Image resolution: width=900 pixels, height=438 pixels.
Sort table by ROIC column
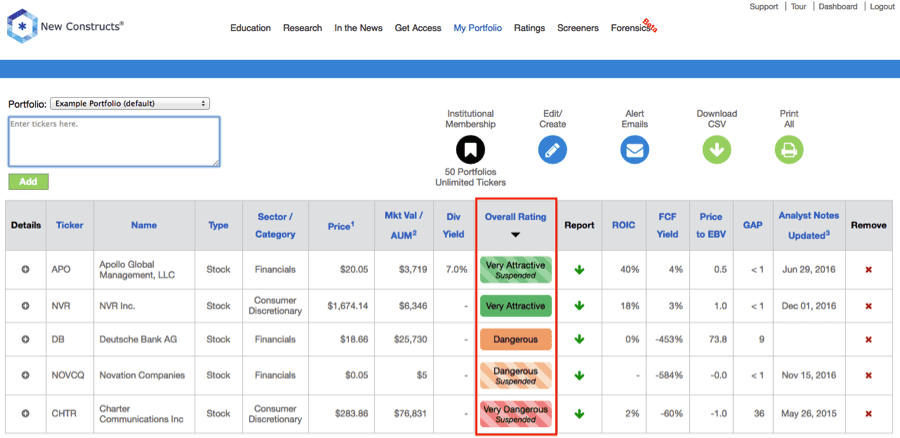click(x=624, y=226)
